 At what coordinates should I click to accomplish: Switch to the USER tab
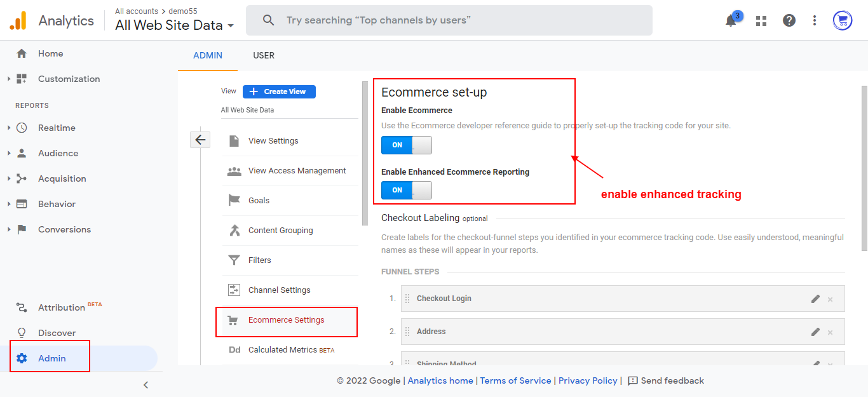pyautogui.click(x=264, y=55)
